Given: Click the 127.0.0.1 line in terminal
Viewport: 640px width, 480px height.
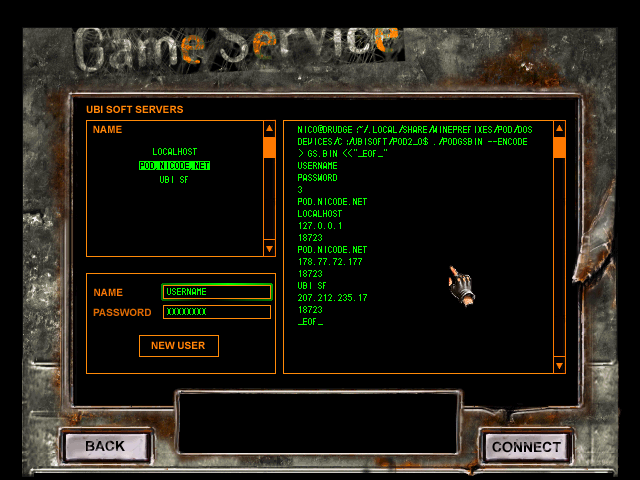Looking at the screenshot, I should point(320,226).
